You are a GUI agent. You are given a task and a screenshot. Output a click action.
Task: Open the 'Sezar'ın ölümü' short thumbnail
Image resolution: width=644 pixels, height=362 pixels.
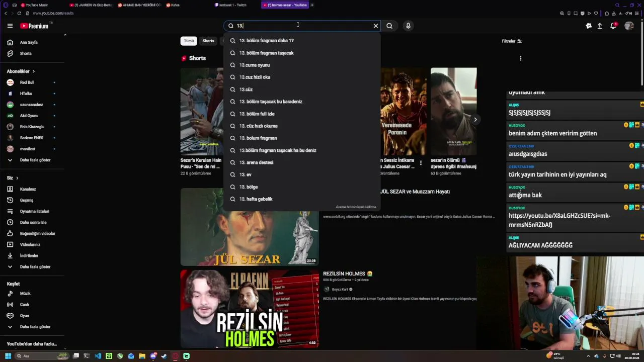pos(454,111)
